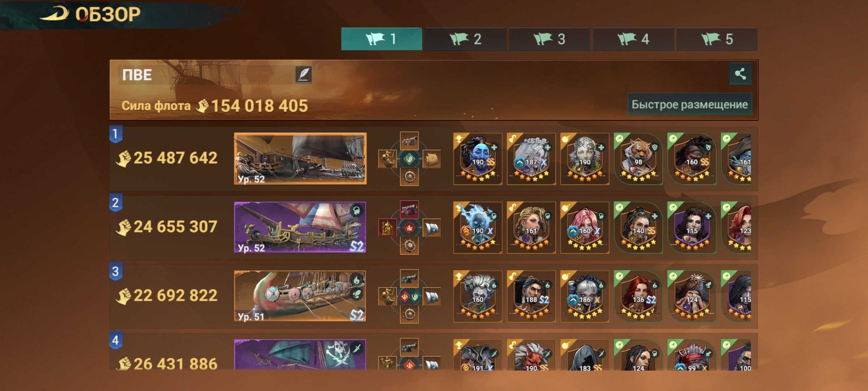Switch to fleet flag tab 5
Viewport: 868px width, 391px height.
coord(717,39)
